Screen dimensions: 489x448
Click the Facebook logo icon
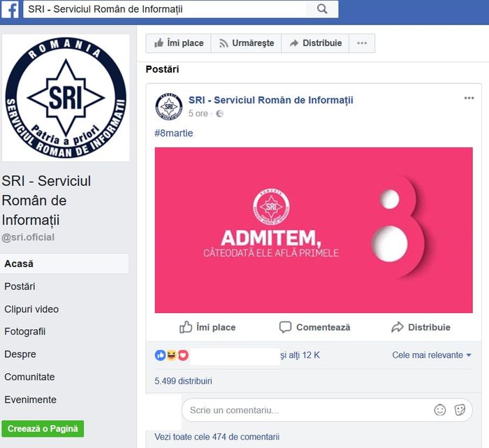(x=10, y=9)
